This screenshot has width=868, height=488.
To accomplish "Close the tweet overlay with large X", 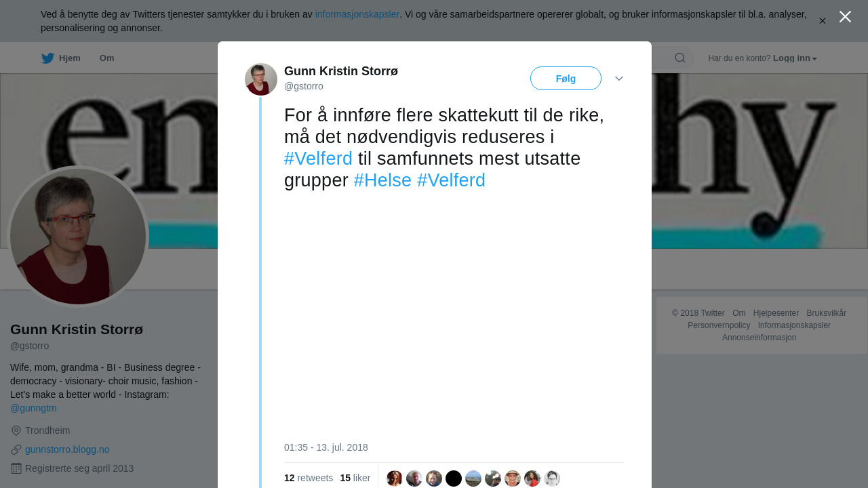I will click(x=845, y=17).
